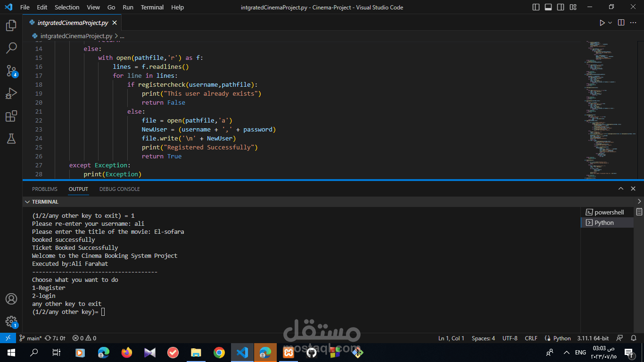This screenshot has width=644, height=362.
Task: Click the remote window indicator in status bar
Action: tap(8, 338)
